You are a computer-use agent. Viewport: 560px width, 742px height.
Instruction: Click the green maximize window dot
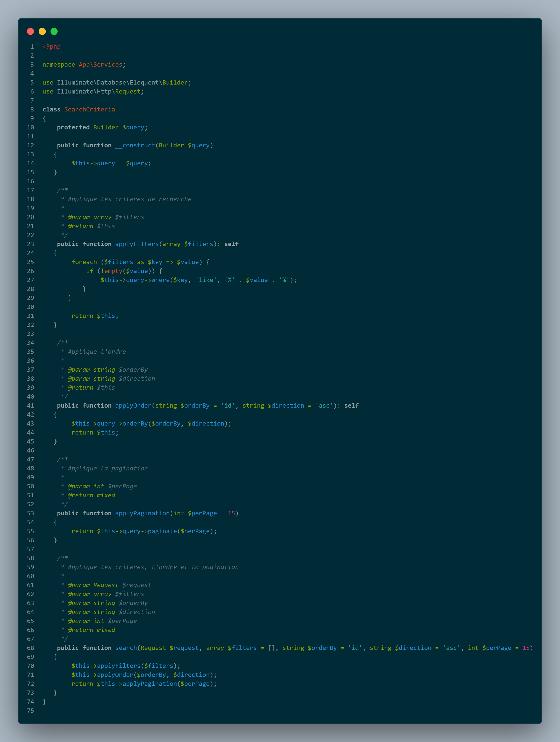(54, 32)
